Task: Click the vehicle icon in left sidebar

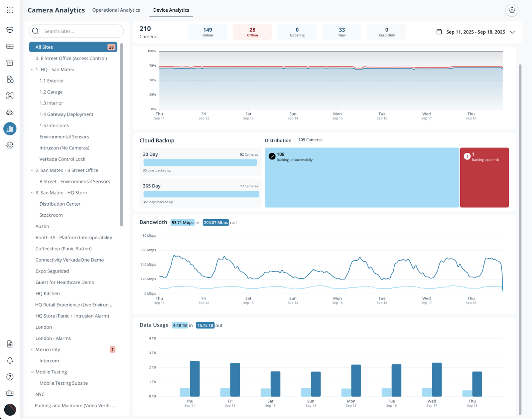Action: [10, 112]
